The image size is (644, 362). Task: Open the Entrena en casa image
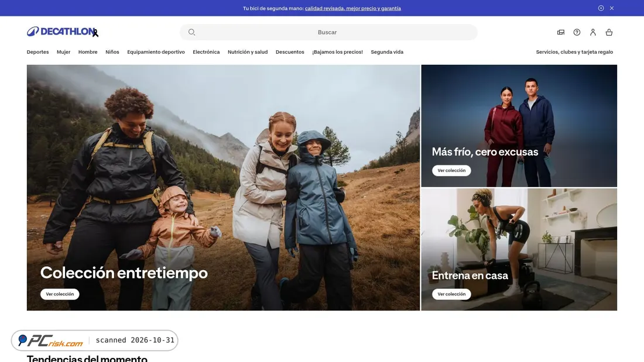coord(519,250)
